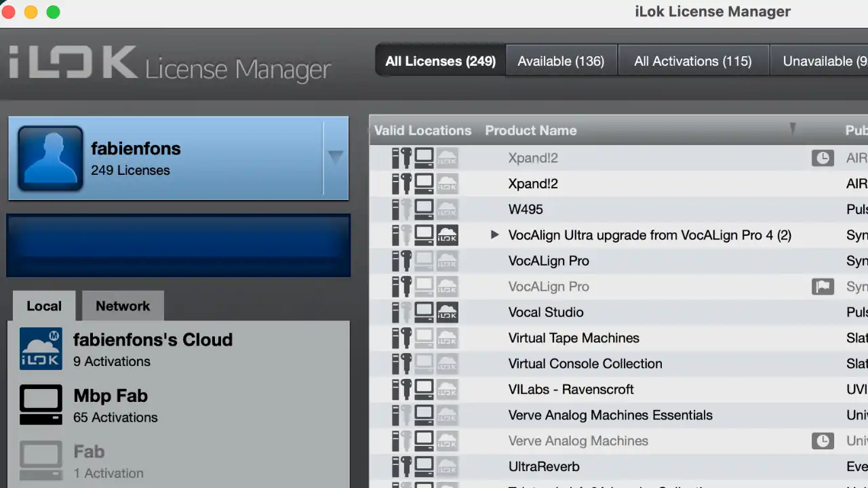
Task: Expand the VocAlign Ultra upgrade row triangle
Action: coord(495,235)
